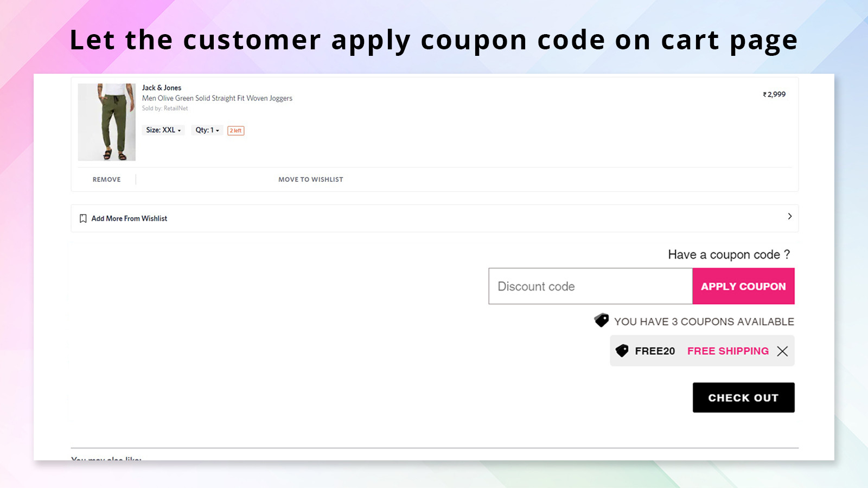Click Have a coupon code text
Viewport: 868px width, 488px height.
coord(729,254)
